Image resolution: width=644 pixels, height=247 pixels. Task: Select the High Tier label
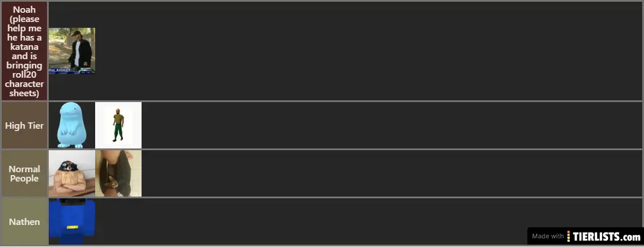[x=24, y=125]
